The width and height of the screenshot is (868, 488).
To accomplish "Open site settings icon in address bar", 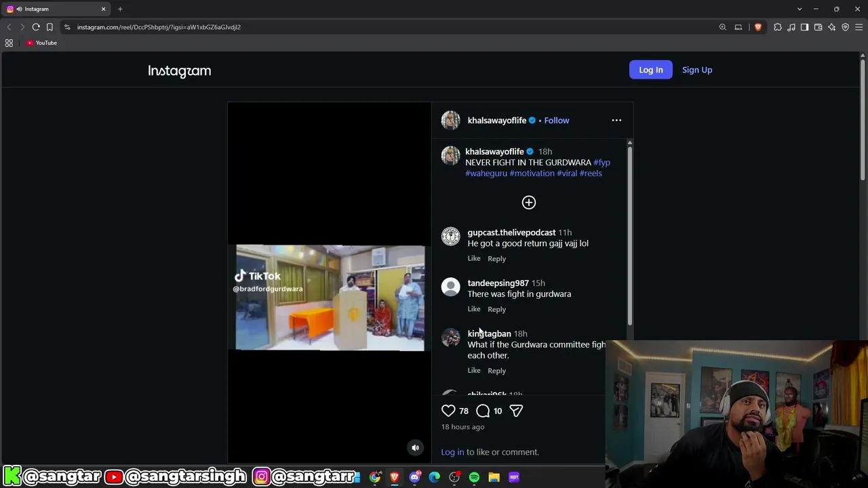I will pyautogui.click(x=67, y=27).
